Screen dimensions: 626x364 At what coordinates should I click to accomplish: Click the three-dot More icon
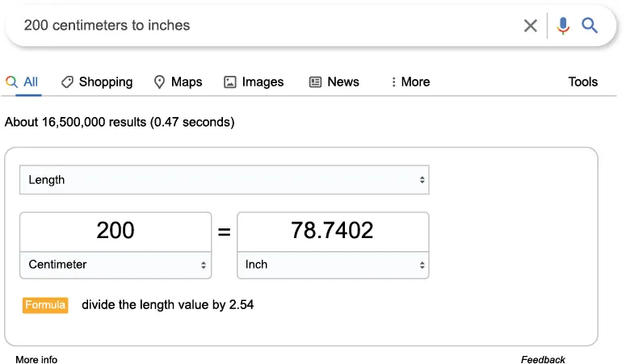[x=393, y=82]
